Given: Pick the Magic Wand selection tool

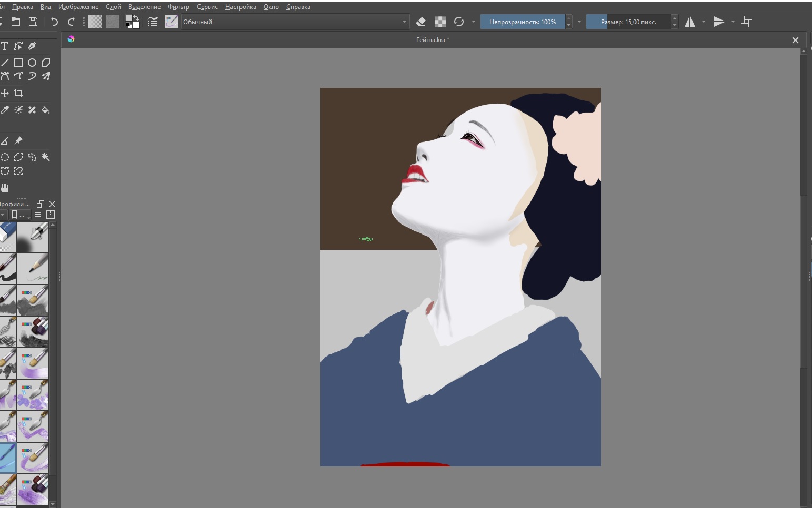Looking at the screenshot, I should click(46, 157).
